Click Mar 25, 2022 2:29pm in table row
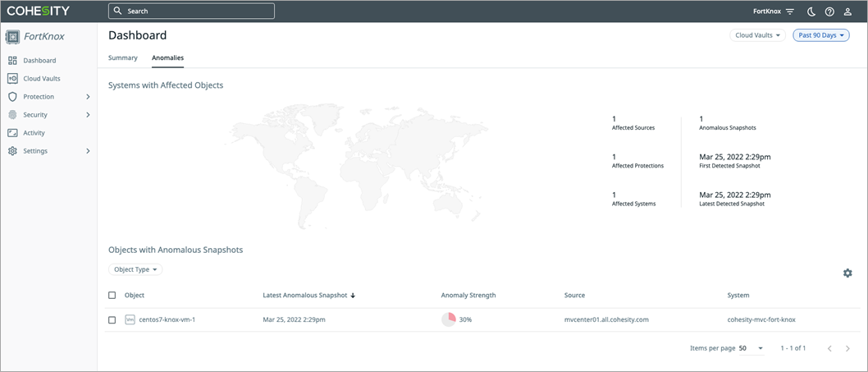Image resolution: width=868 pixels, height=372 pixels. click(x=294, y=320)
